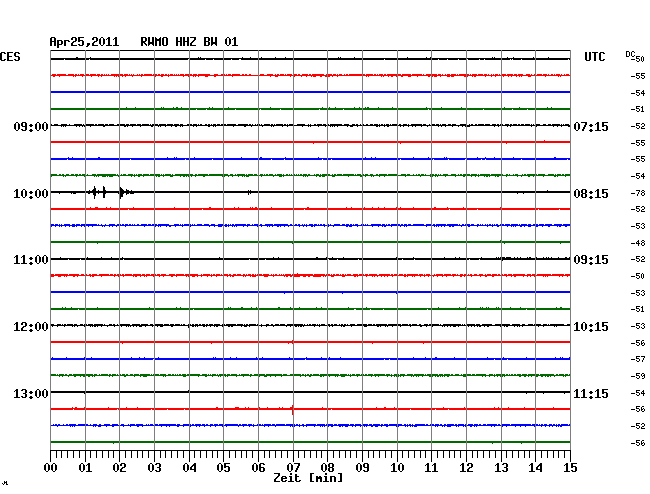Viewport: 650px width, 494px height.
Task: Click minute 01 on the time axis
Action: (85, 468)
